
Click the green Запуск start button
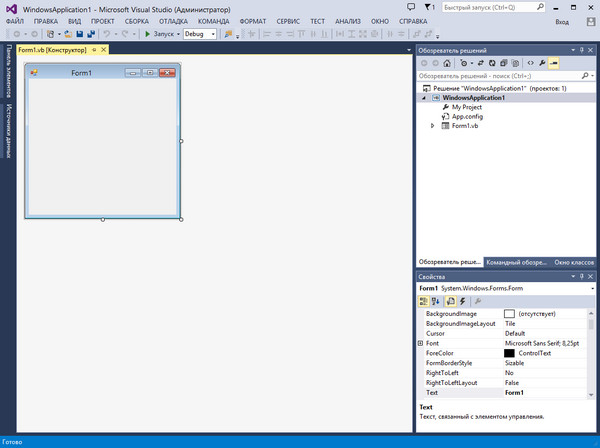160,34
